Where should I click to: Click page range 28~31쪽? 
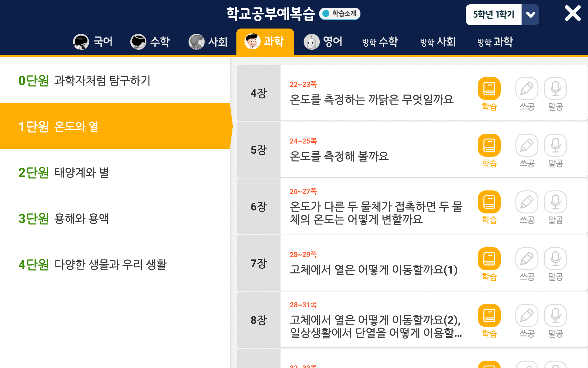coord(303,305)
